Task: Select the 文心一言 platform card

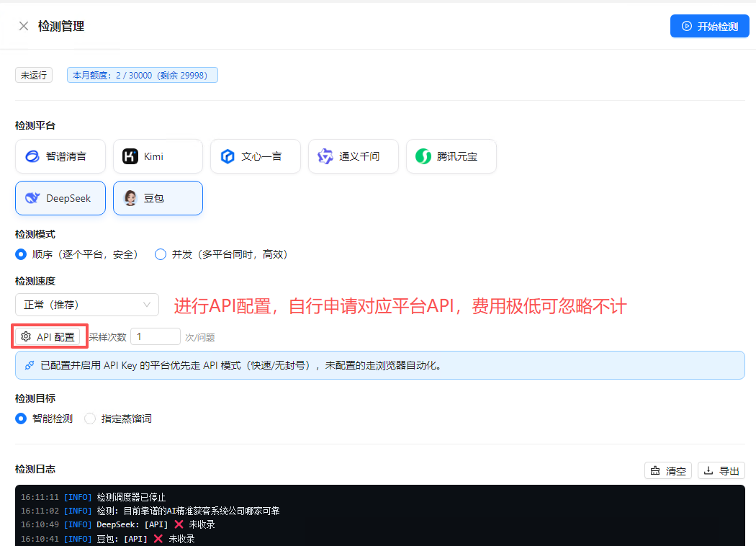Action: [256, 156]
